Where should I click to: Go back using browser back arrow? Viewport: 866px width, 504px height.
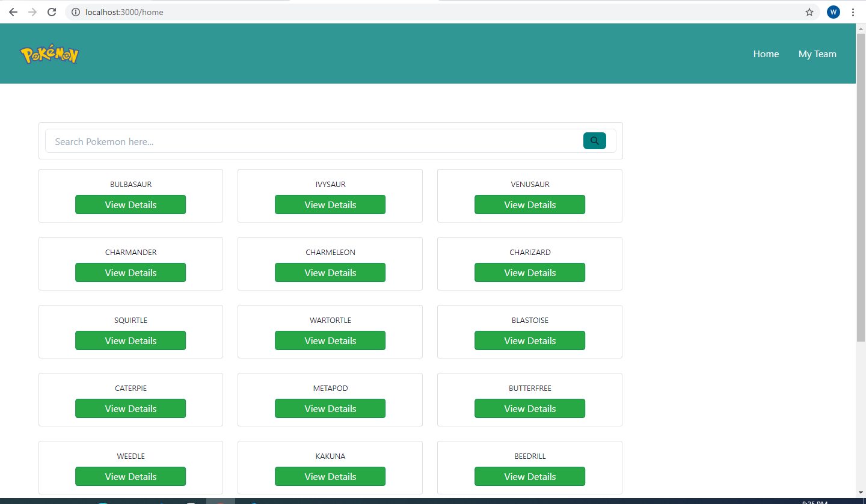[13, 12]
